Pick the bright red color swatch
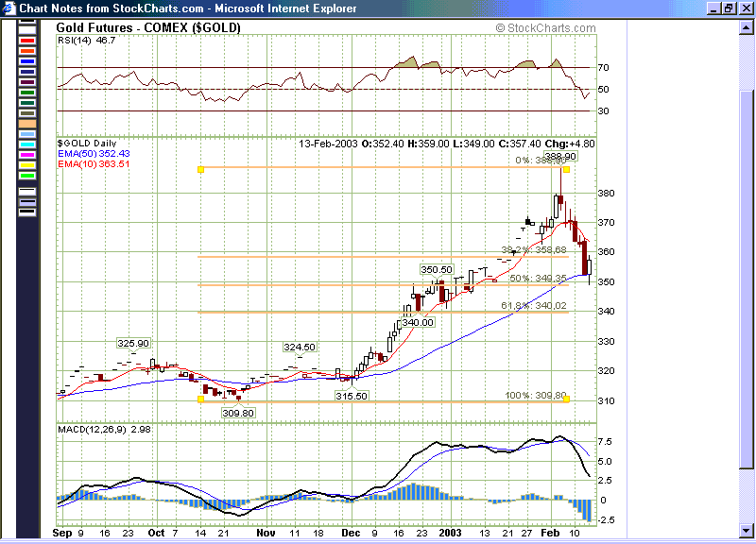 [27, 41]
